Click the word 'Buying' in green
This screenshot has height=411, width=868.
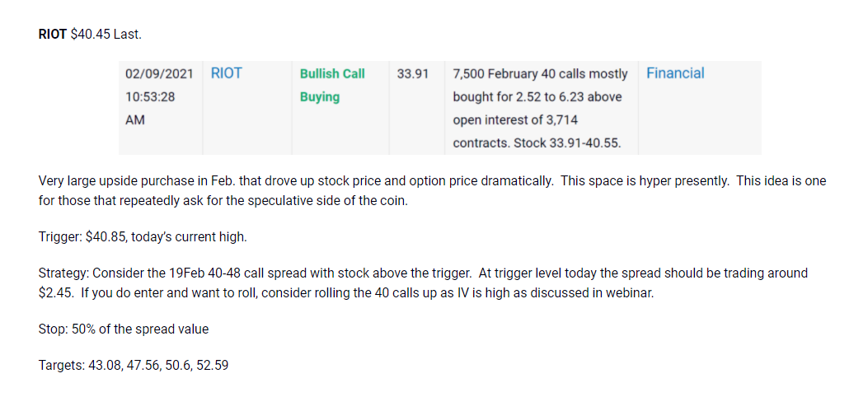pos(319,97)
